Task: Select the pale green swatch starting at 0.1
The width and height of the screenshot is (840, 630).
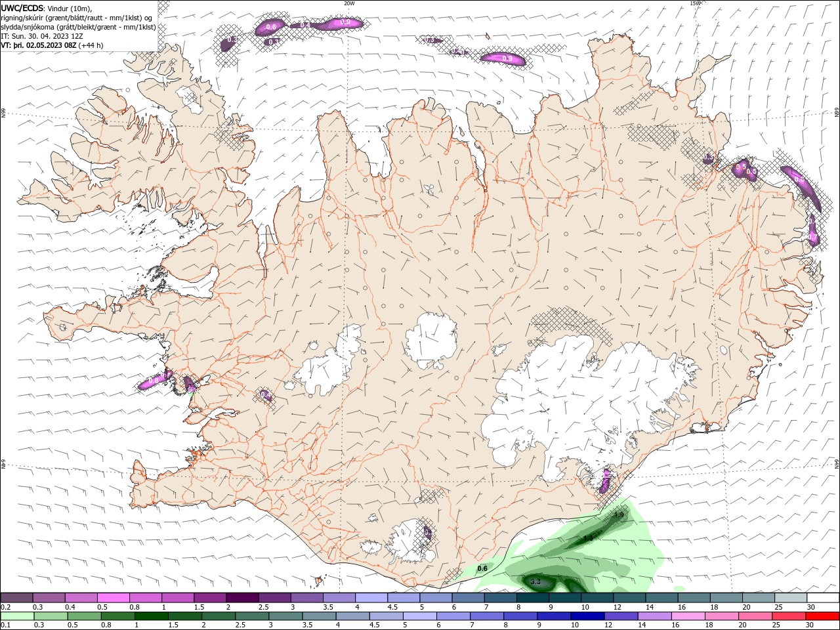Action: coord(17,616)
